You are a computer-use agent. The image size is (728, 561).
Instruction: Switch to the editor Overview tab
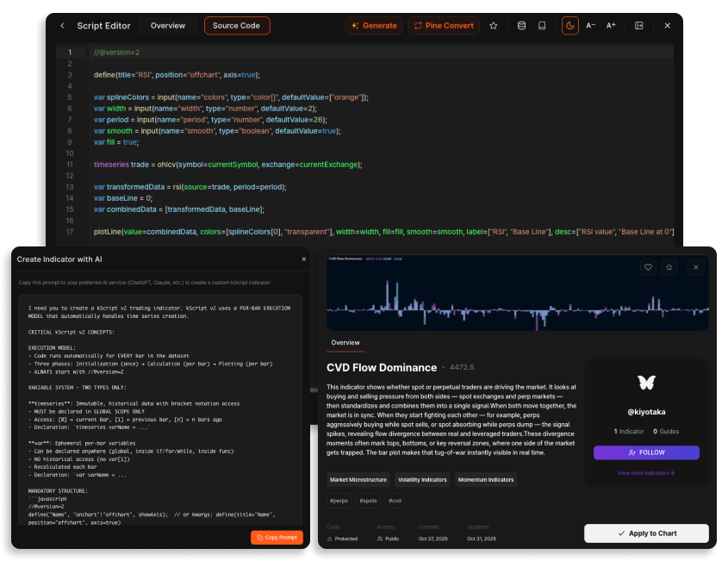tap(168, 26)
